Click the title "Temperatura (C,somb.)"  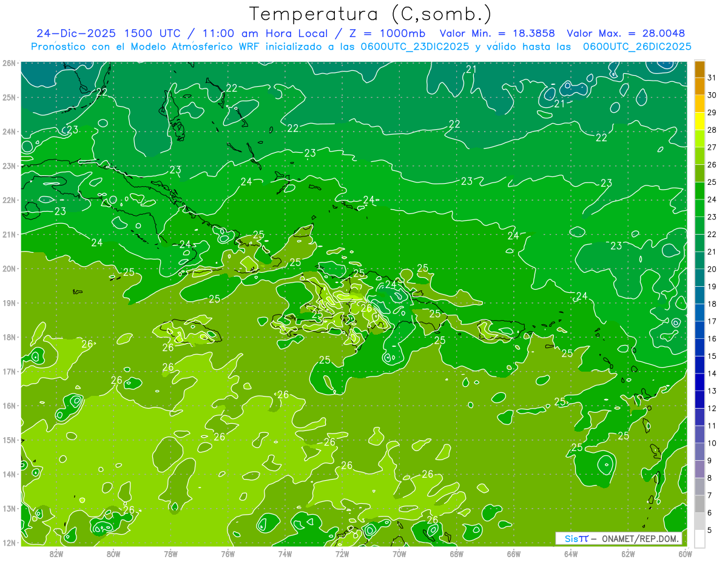tap(371, 14)
